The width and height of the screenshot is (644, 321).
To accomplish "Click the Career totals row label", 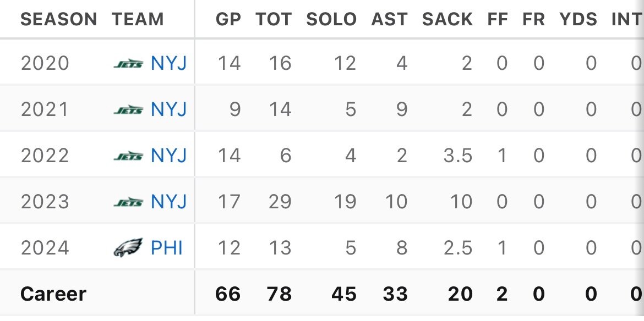I will 53,294.
